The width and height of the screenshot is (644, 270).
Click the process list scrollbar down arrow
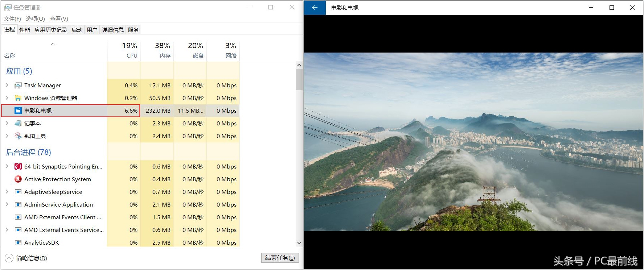[x=299, y=243]
